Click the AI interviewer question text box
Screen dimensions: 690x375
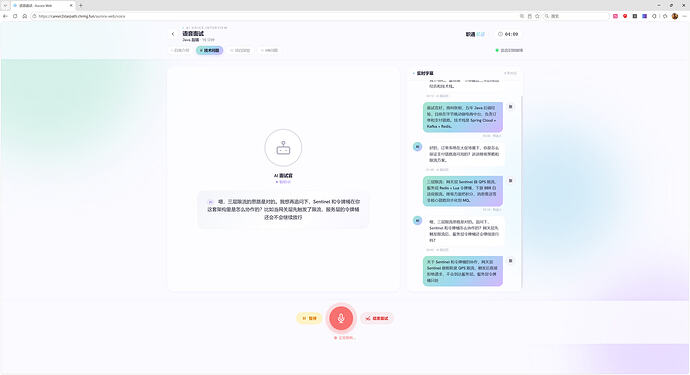tap(283, 210)
